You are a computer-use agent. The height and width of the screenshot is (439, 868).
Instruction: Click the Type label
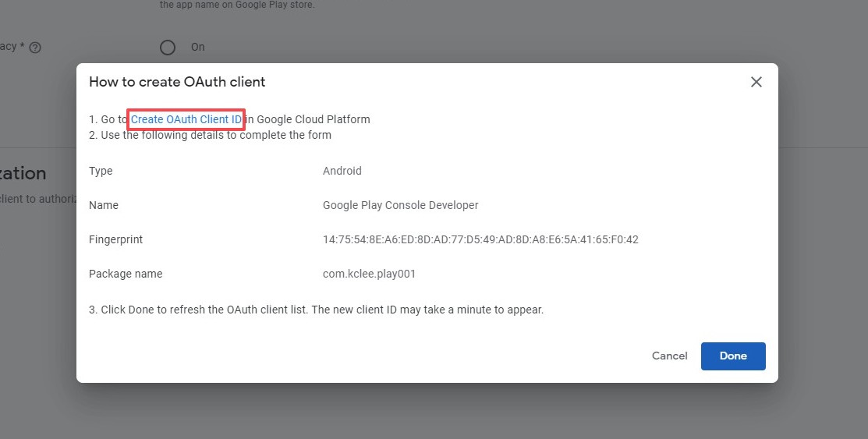[101, 171]
